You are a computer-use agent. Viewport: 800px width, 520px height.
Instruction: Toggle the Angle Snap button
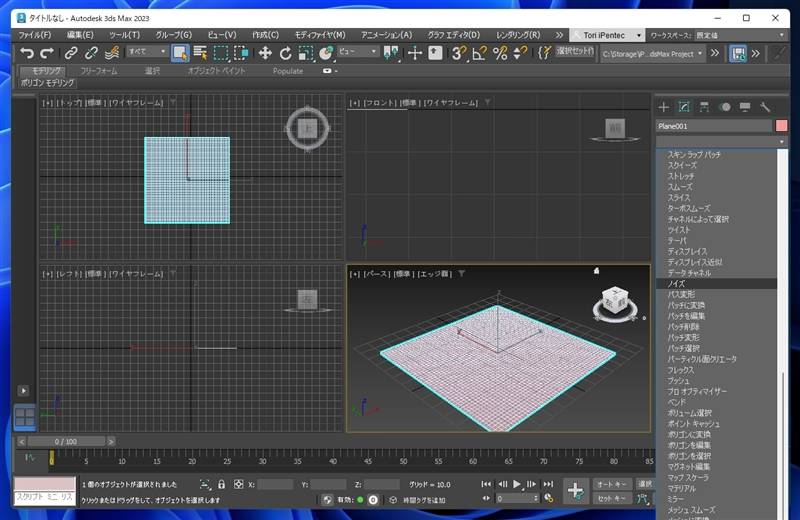coord(480,53)
